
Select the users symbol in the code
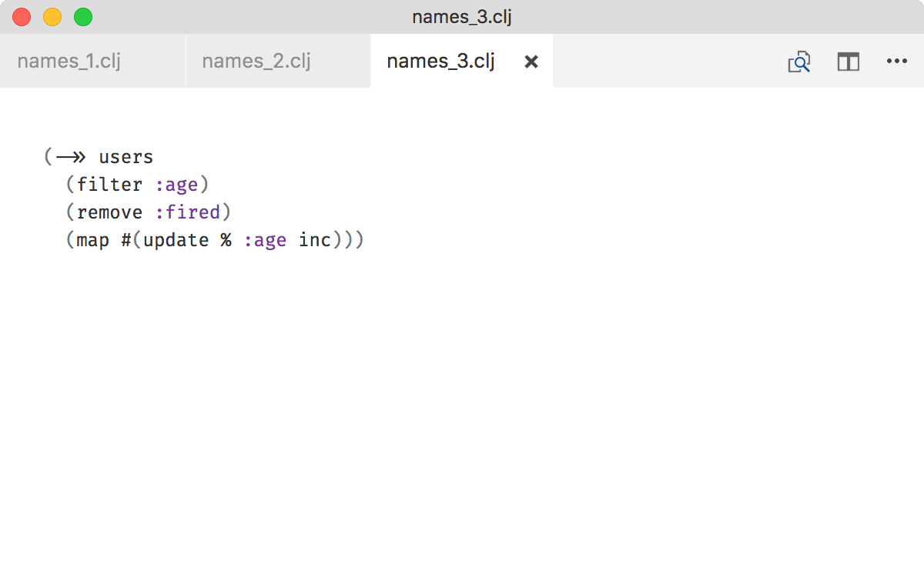(125, 156)
